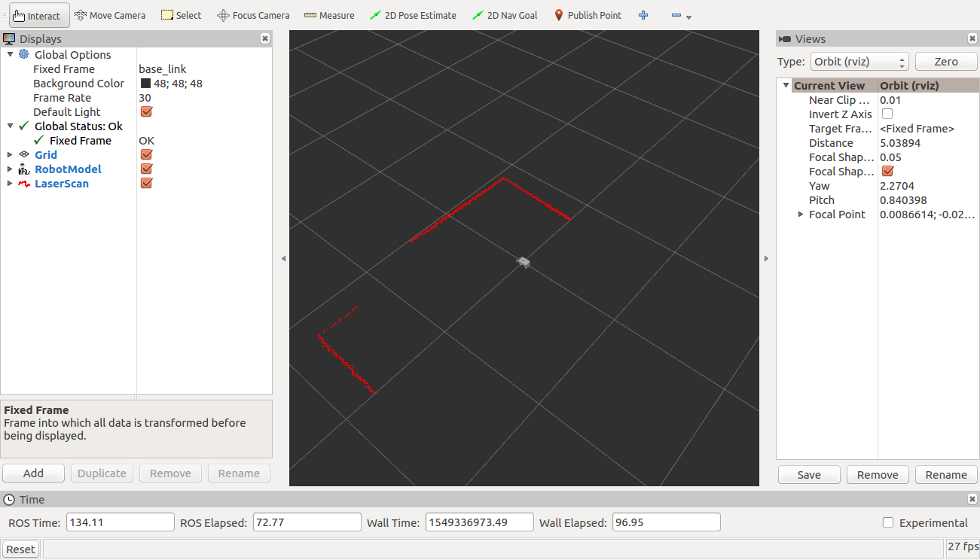
Task: Enable the Invert Z Axis checkbox
Action: tap(887, 114)
